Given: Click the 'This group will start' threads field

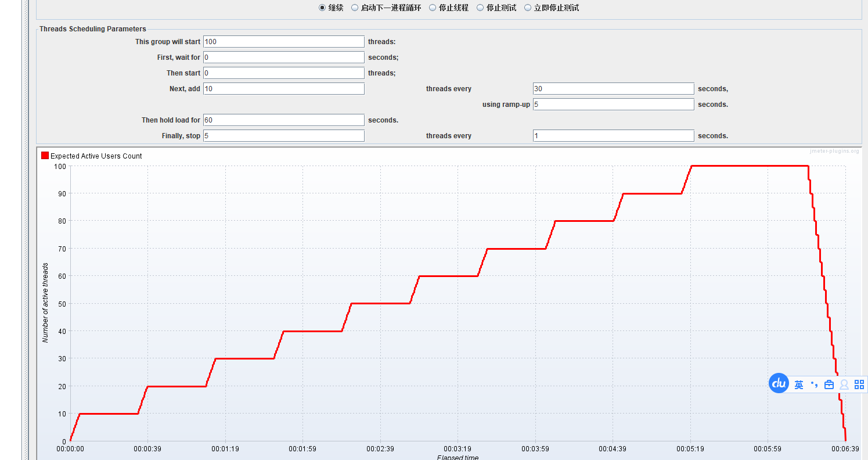Looking at the screenshot, I should 283,42.
